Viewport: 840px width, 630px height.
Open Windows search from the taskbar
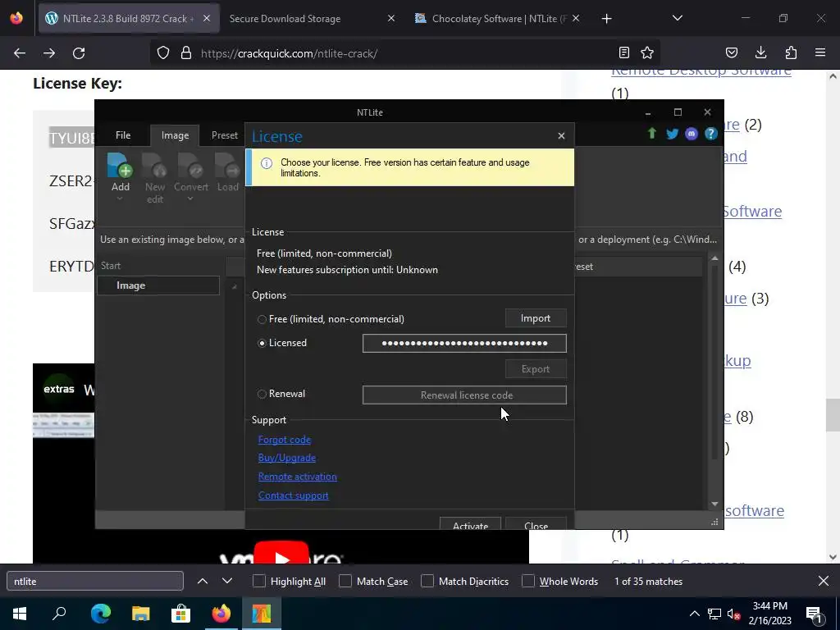point(59,614)
